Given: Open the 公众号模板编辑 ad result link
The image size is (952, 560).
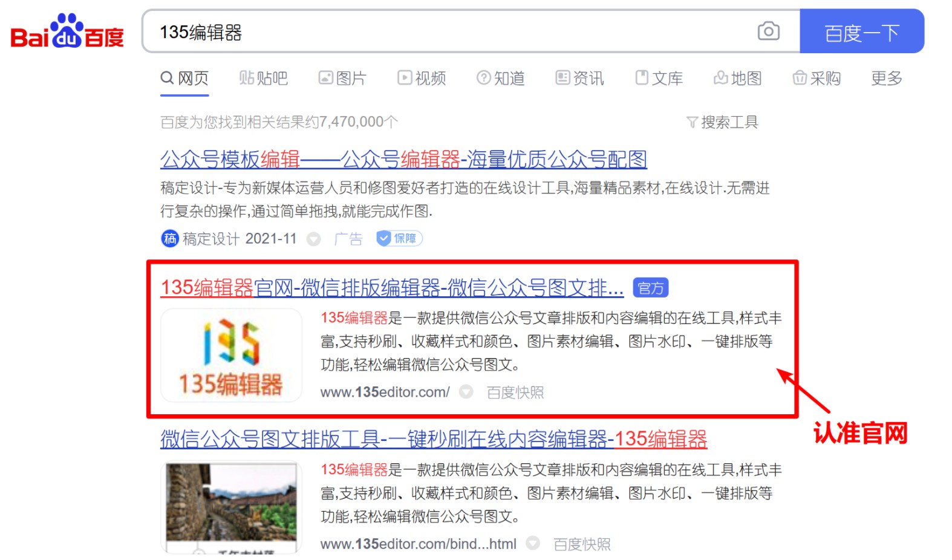Looking at the screenshot, I should [403, 160].
